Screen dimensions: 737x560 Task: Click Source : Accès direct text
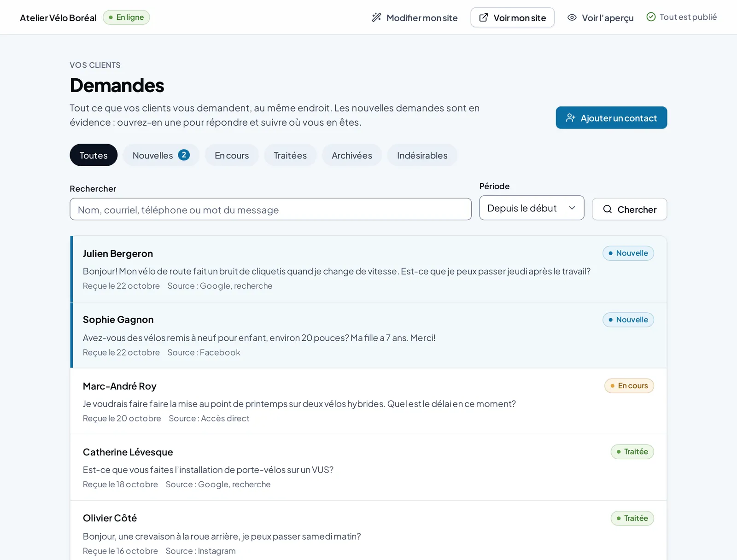click(209, 418)
